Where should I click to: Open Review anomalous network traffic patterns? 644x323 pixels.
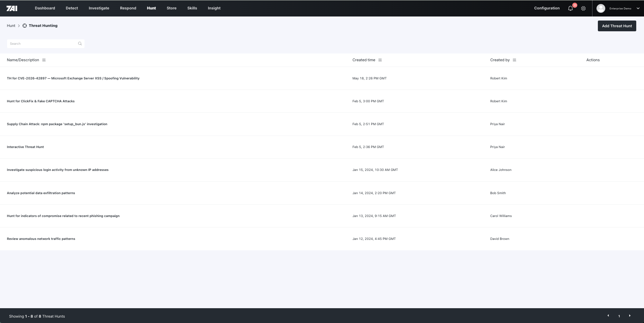click(x=41, y=239)
